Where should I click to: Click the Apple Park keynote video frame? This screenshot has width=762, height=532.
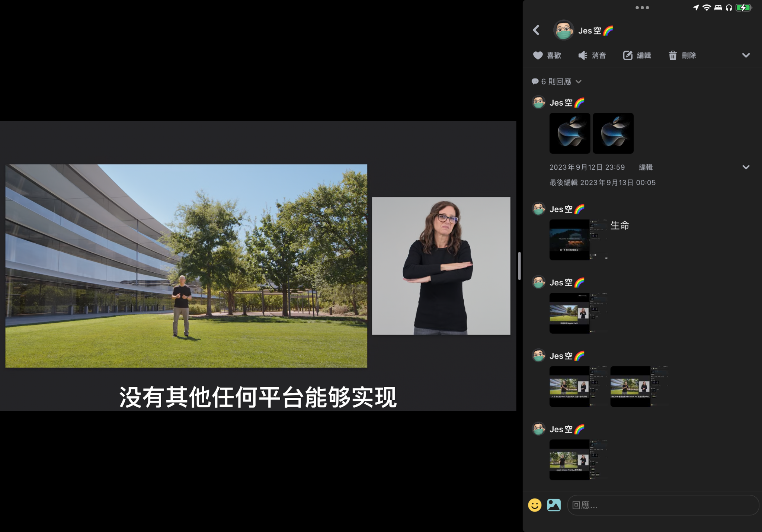[186, 266]
